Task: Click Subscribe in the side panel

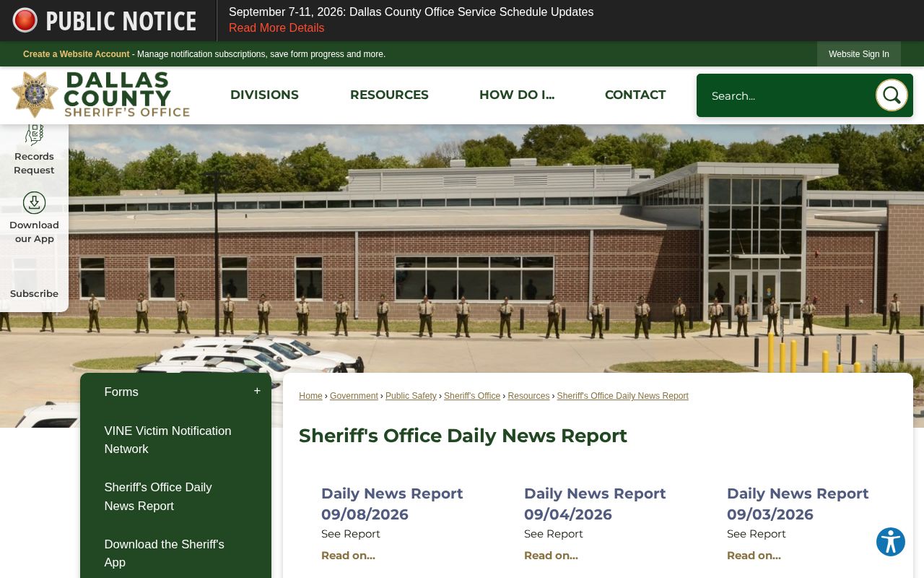Action: tap(34, 294)
